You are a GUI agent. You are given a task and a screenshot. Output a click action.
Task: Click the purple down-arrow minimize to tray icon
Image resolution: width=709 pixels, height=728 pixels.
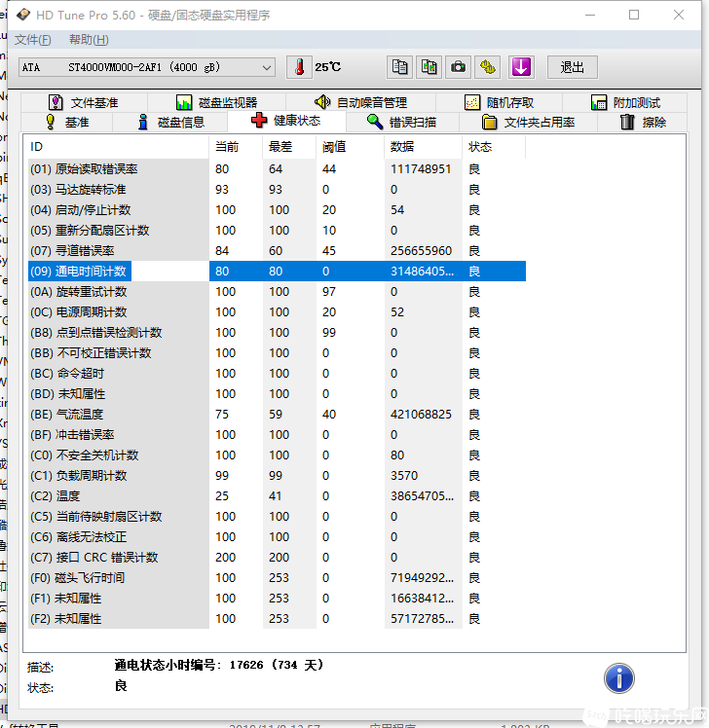tap(521, 67)
